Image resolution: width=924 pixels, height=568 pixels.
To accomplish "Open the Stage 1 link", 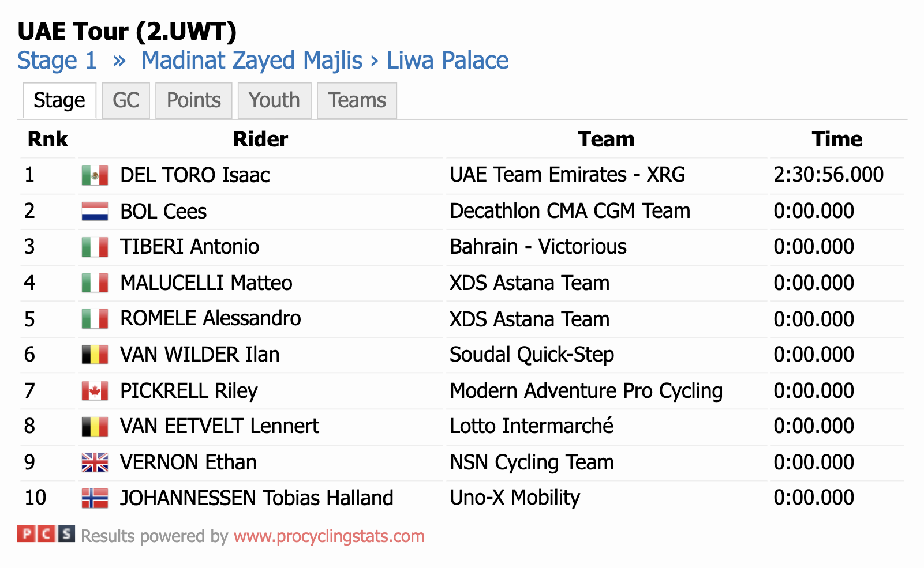I will (57, 61).
